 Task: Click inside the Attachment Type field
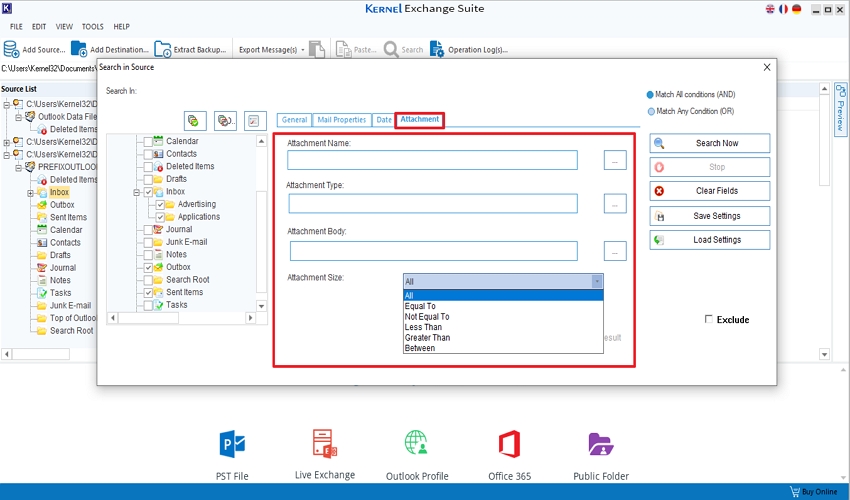(433, 203)
